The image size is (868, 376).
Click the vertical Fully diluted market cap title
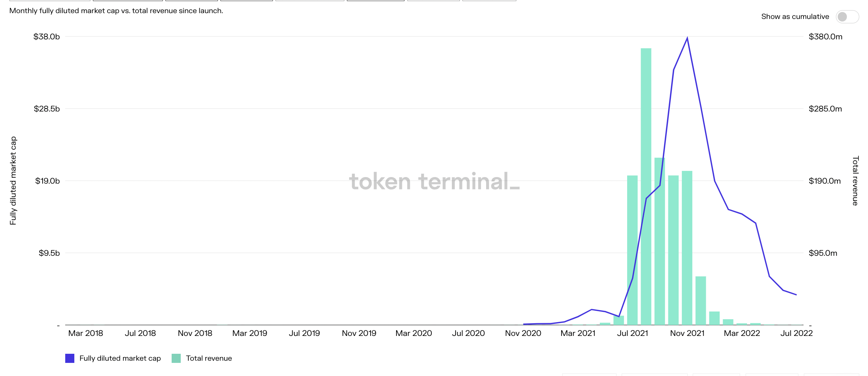point(13,181)
